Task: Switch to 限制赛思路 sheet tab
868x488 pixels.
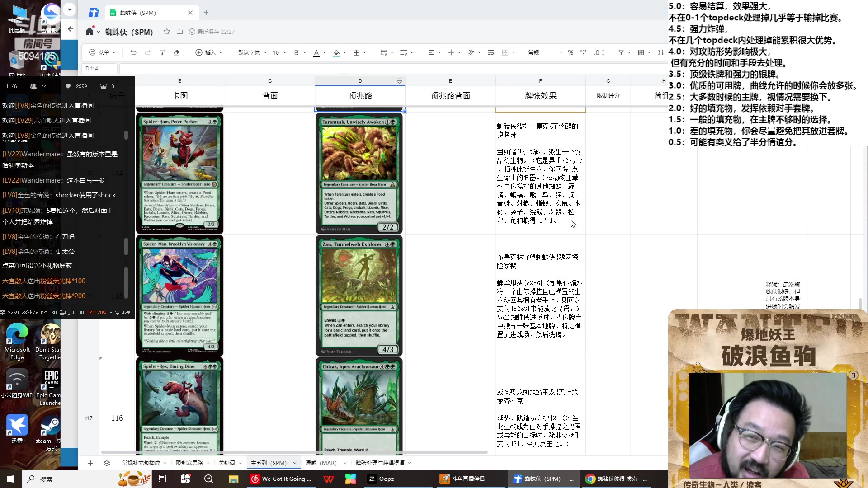Action: [x=189, y=463]
